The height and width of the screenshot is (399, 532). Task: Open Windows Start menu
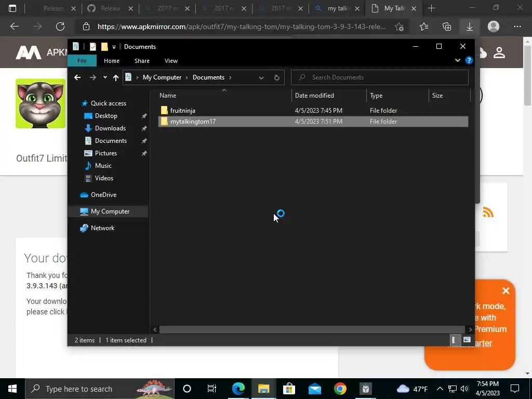(x=12, y=389)
